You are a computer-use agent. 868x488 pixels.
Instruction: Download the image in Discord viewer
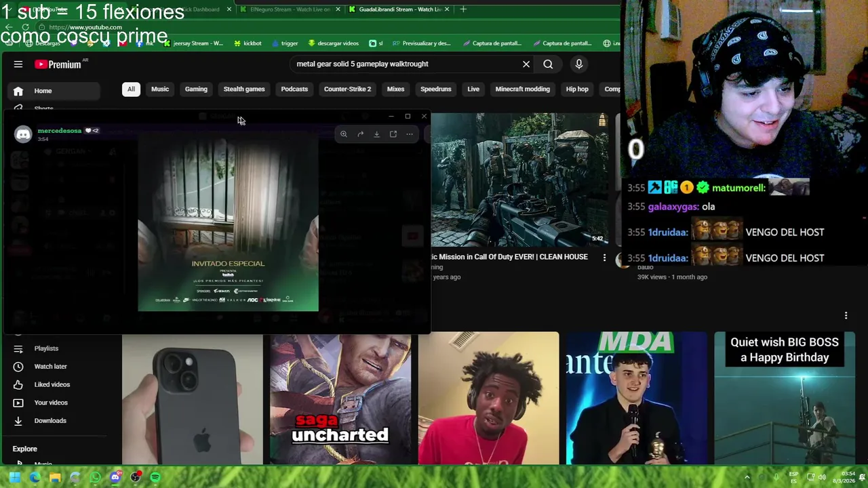376,134
